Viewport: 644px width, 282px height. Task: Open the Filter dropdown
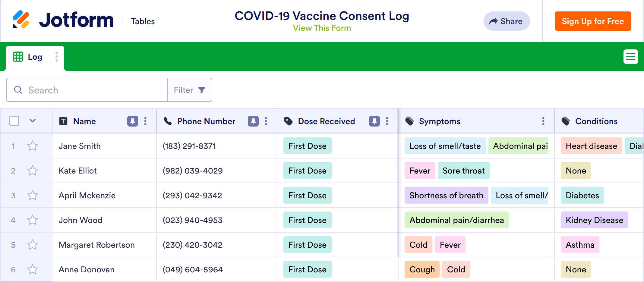(x=189, y=90)
